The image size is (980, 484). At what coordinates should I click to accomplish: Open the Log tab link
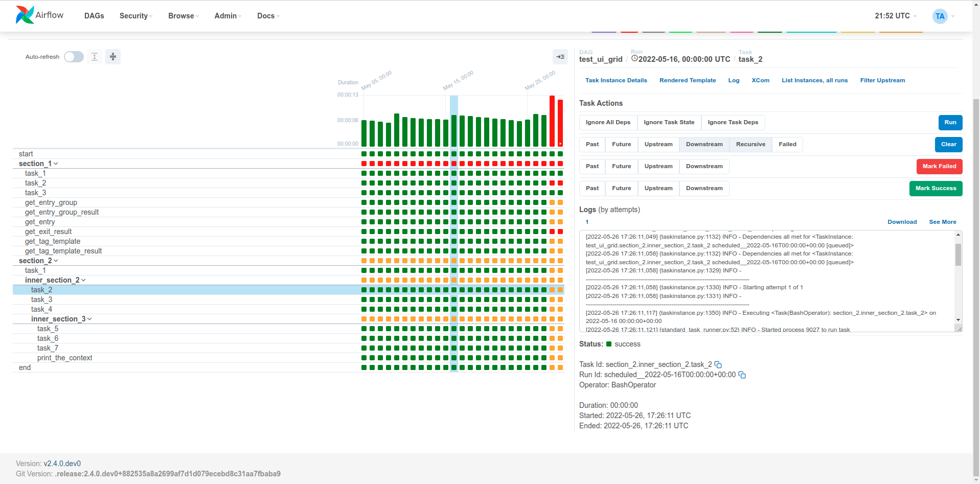tap(734, 80)
